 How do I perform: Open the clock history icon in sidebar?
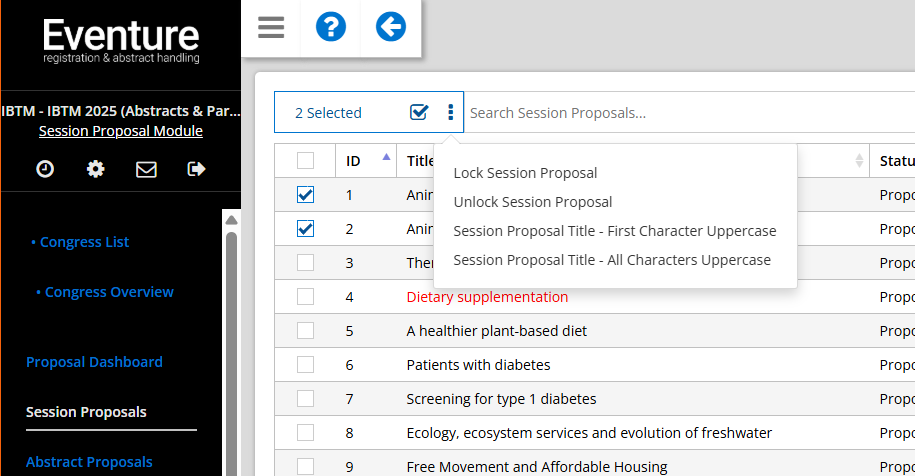coord(45,169)
